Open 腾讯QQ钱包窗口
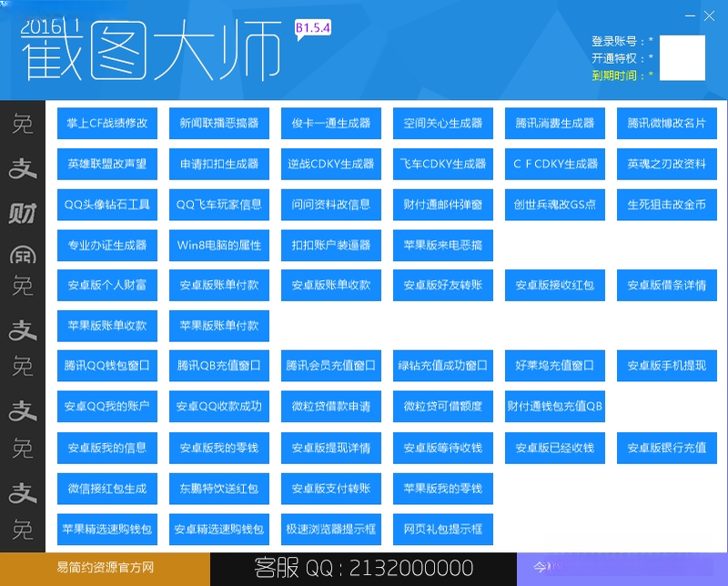This screenshot has height=586, width=728. [x=107, y=366]
